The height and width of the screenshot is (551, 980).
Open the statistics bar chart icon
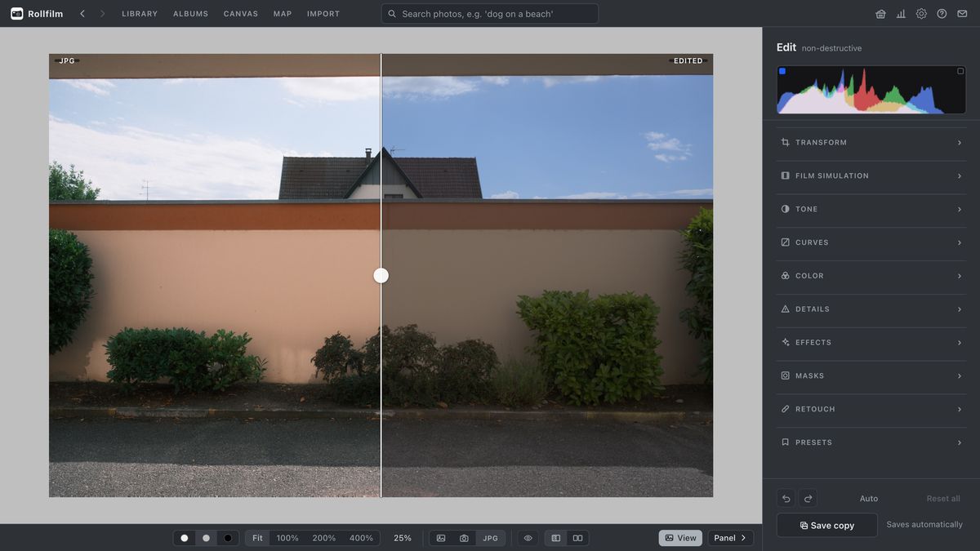901,14
